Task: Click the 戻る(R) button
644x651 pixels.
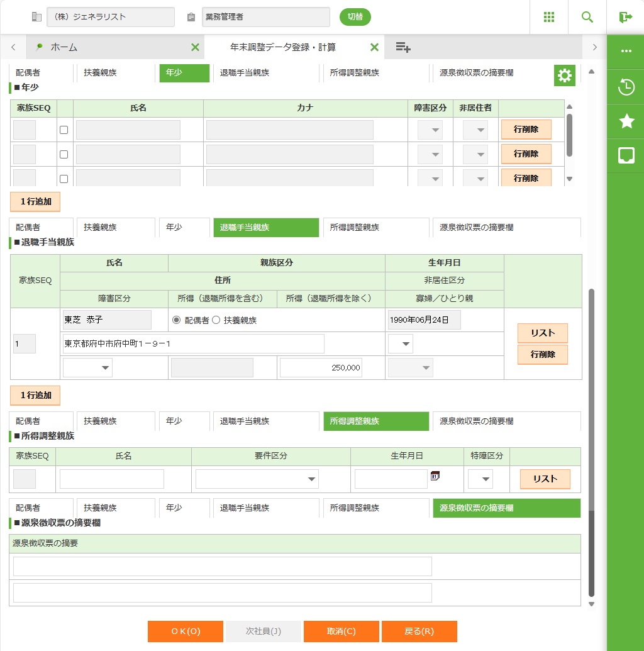Action: [x=419, y=632]
